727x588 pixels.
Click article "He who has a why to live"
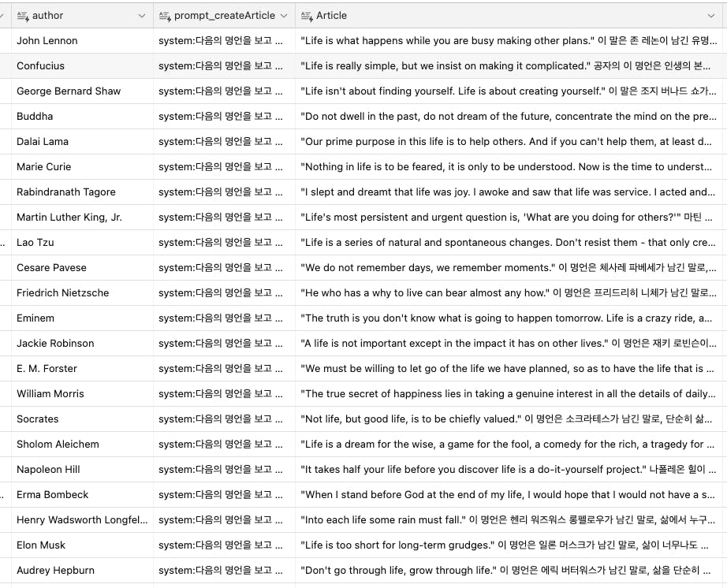tap(510, 293)
